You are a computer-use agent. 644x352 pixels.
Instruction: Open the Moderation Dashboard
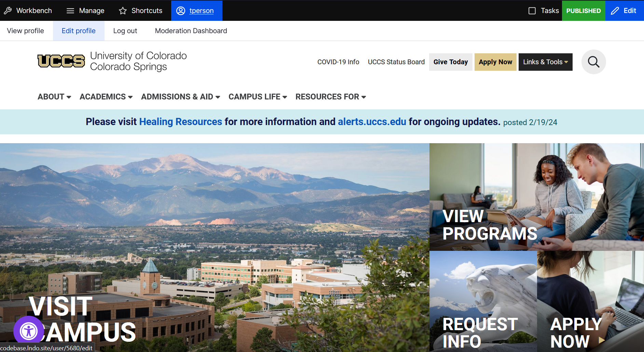pyautogui.click(x=191, y=31)
